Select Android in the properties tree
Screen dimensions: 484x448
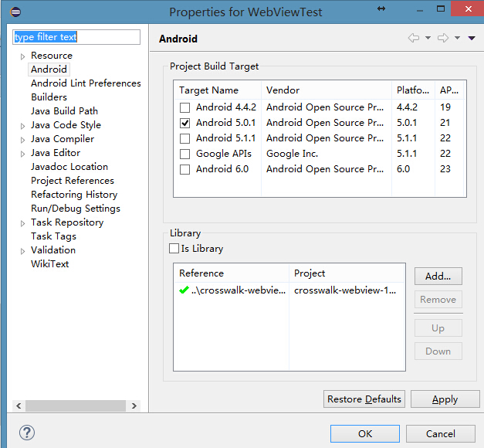tap(49, 70)
